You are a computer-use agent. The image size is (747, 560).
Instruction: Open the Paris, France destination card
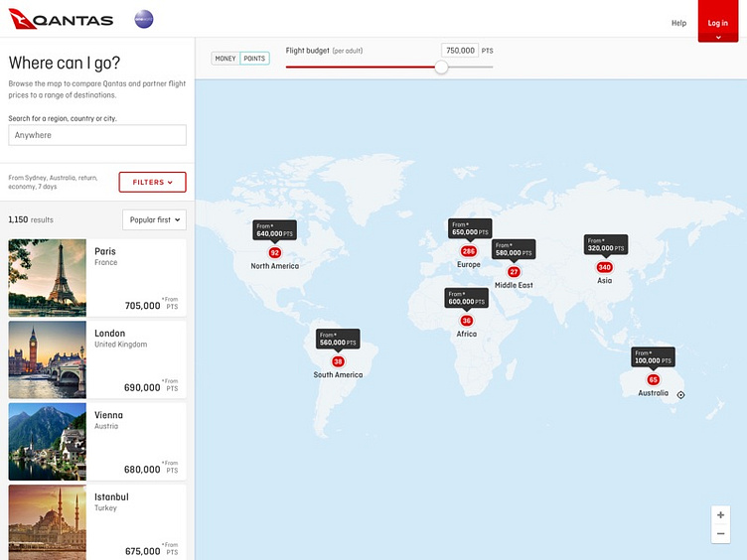(x=97, y=278)
